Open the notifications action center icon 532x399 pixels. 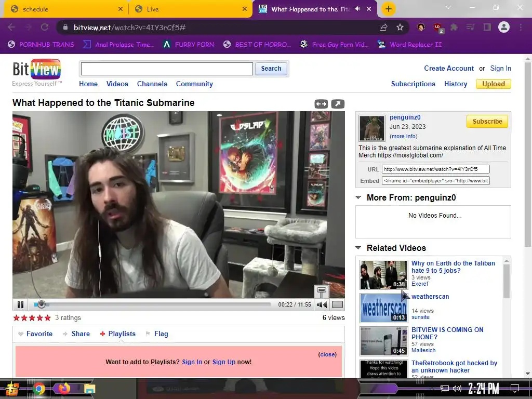tap(515, 388)
